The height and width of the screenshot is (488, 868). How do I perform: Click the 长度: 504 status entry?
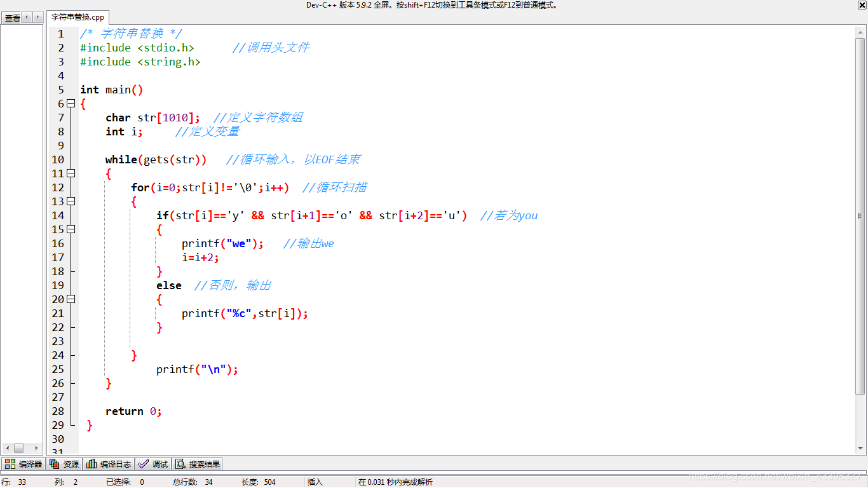259,482
